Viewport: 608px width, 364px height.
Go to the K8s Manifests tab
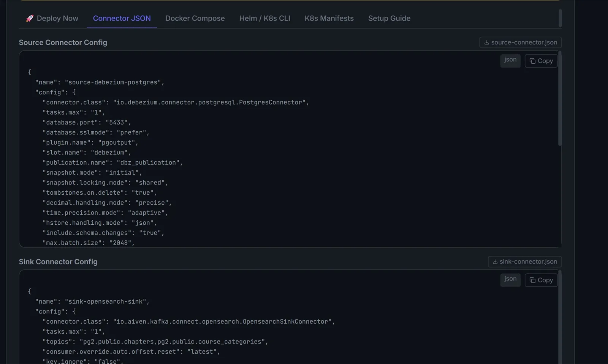click(x=329, y=18)
